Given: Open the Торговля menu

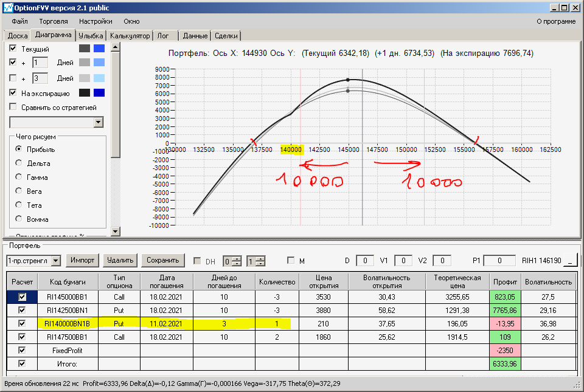Looking at the screenshot, I should click(54, 21).
